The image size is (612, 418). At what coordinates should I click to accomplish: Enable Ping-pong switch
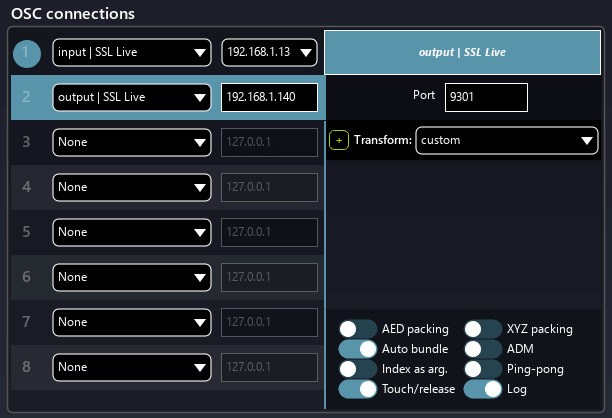(x=483, y=369)
